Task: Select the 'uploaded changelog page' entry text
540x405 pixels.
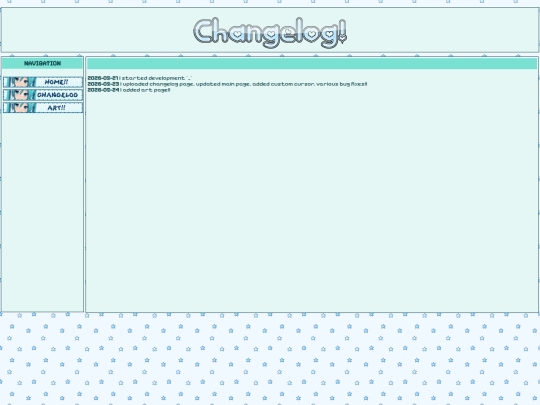Action: pos(227,84)
